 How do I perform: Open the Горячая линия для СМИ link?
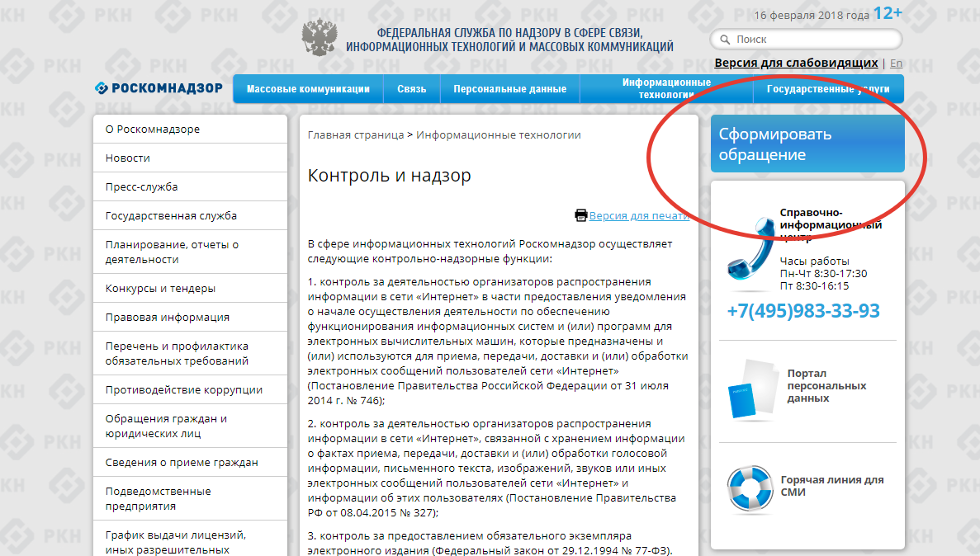(x=832, y=485)
